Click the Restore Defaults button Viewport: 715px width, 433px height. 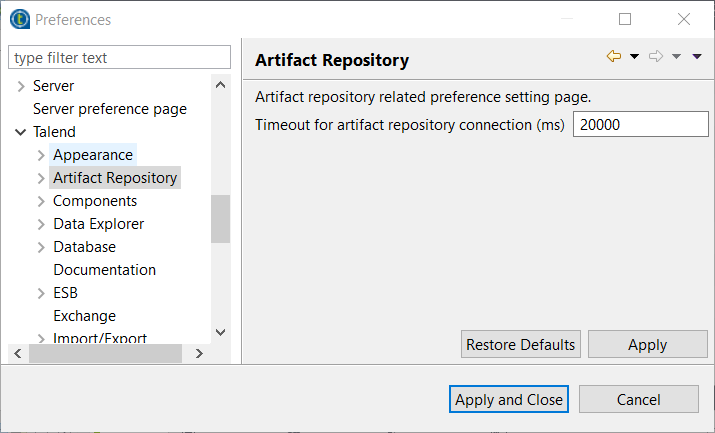[x=521, y=345]
